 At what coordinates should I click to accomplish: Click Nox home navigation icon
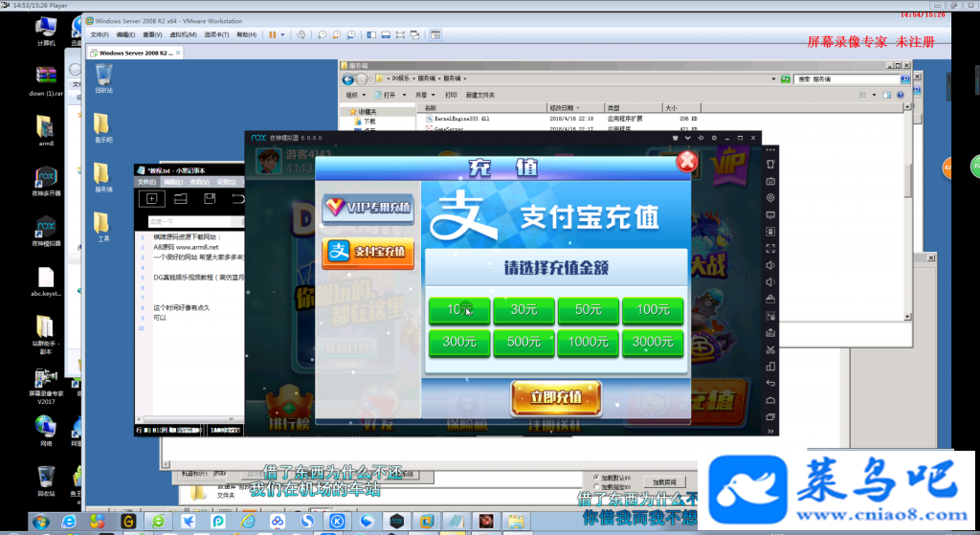pyautogui.click(x=770, y=400)
